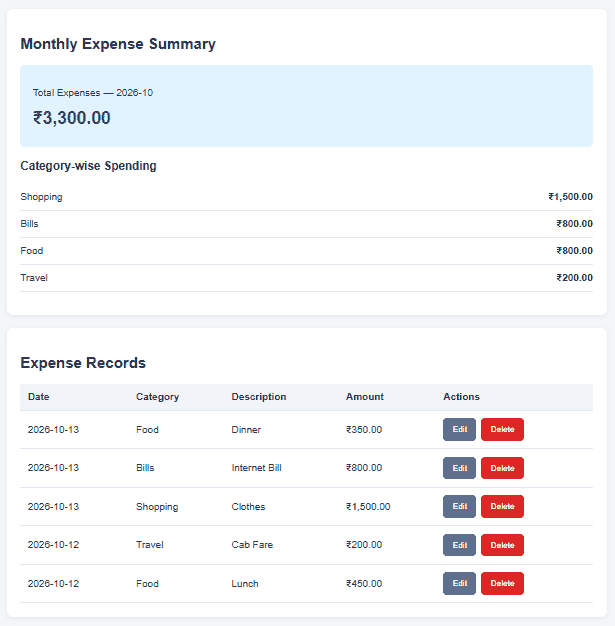
Task: Click the Travel category cell in records table
Action: [x=150, y=545]
